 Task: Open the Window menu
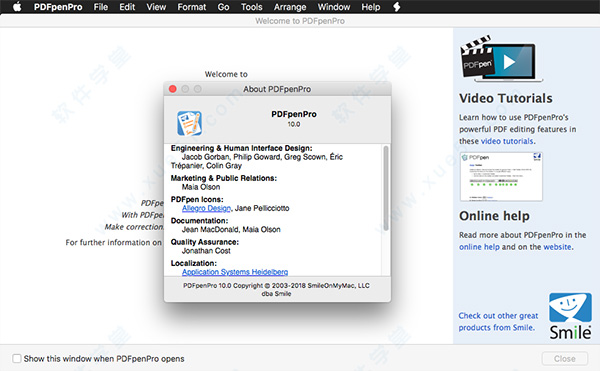(334, 7)
